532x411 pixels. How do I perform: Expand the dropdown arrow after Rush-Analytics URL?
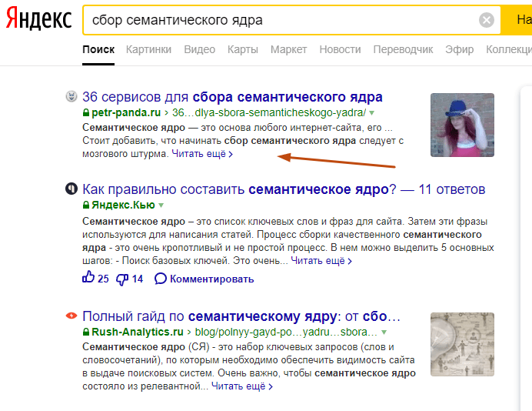[384, 332]
